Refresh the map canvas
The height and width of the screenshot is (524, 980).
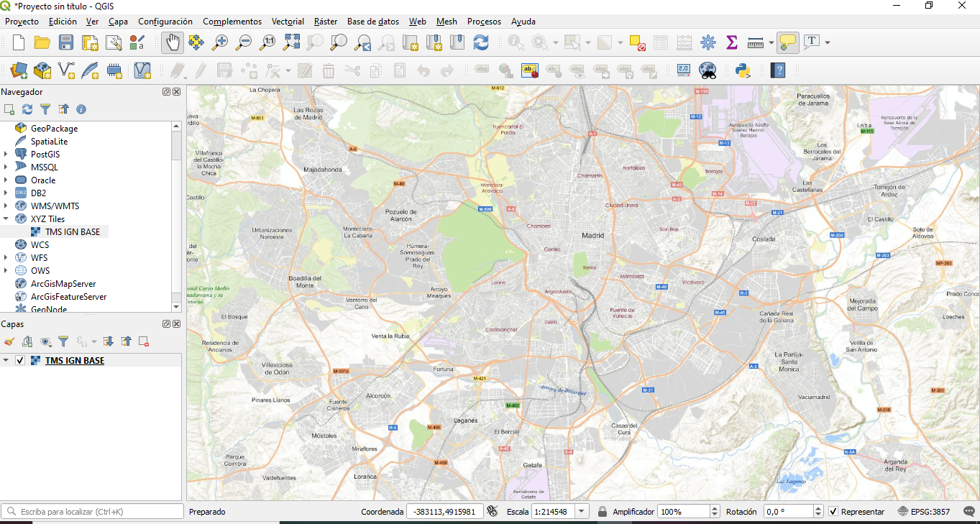tap(481, 42)
